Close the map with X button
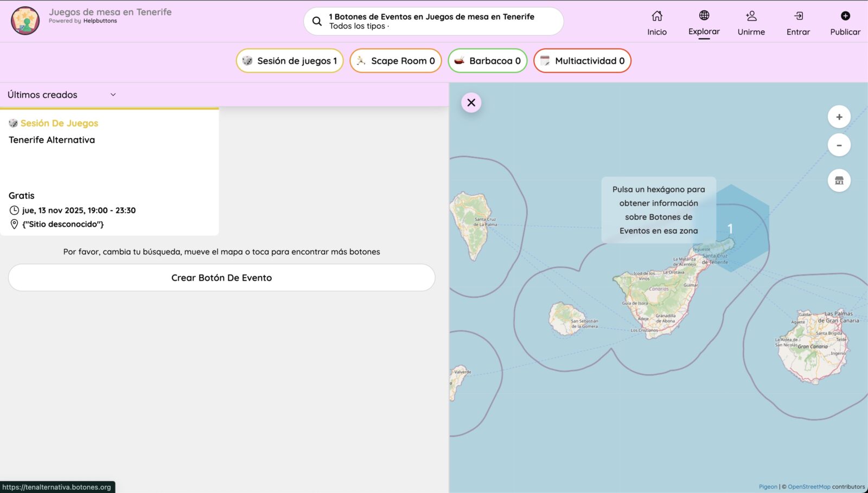 (x=471, y=103)
